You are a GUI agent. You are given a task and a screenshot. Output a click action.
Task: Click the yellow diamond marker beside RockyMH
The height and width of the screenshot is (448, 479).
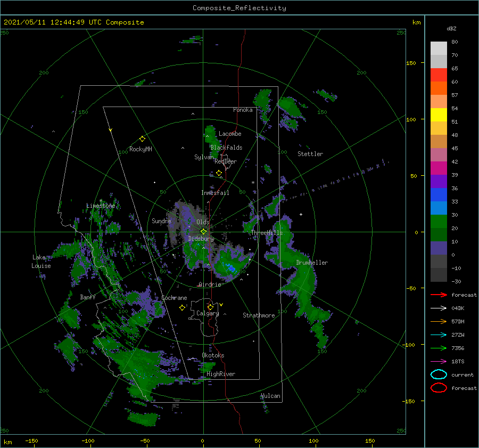[x=142, y=139]
